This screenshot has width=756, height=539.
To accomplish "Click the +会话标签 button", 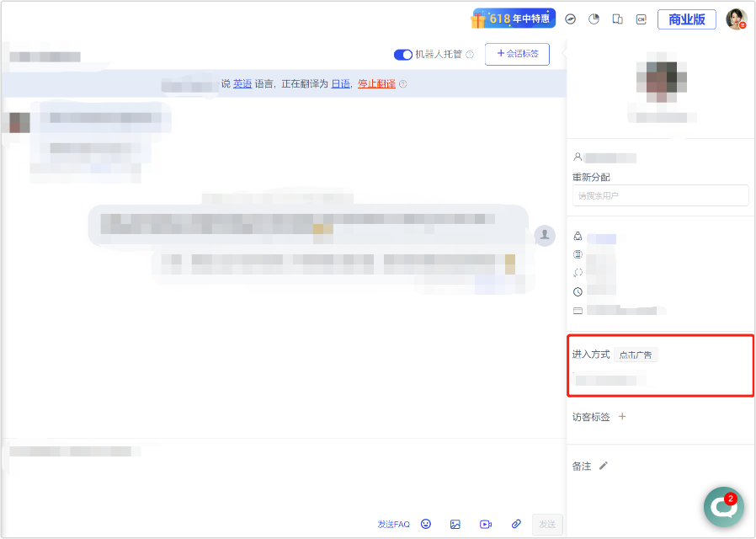I will pos(515,54).
